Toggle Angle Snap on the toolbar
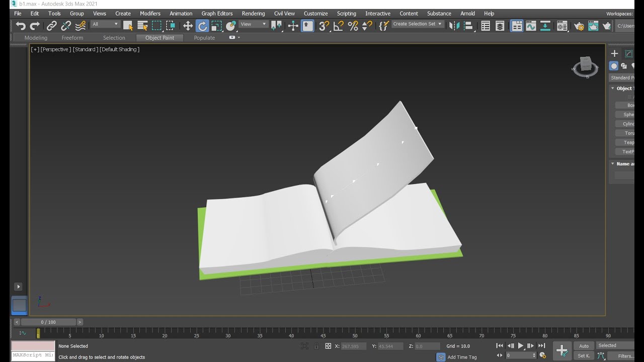This screenshot has height=362, width=644. (x=339, y=26)
